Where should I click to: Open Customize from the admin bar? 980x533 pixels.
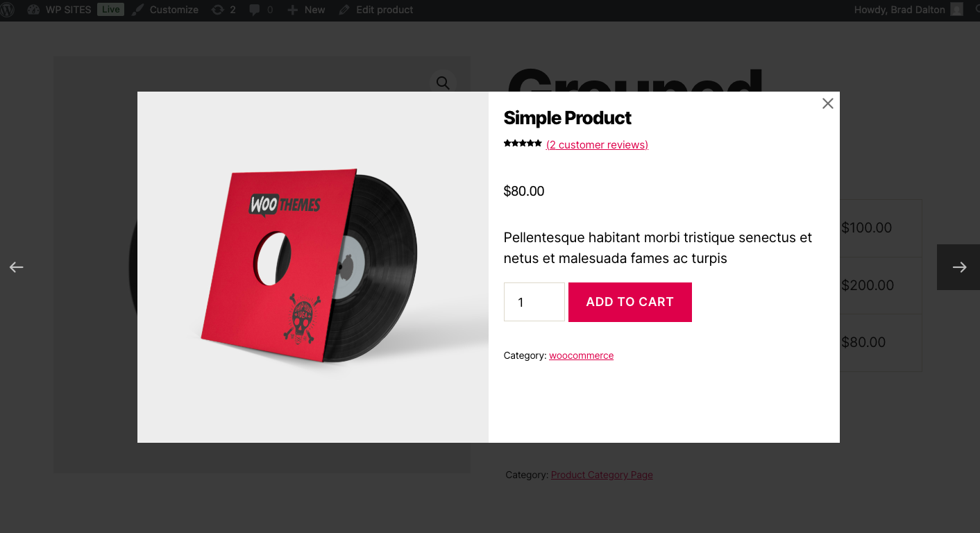[165, 10]
